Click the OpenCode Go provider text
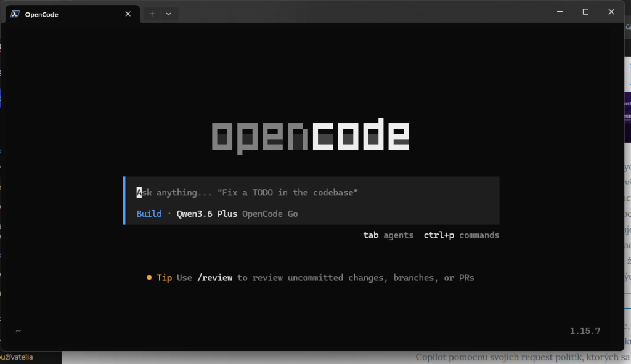631x364 pixels. [270, 214]
